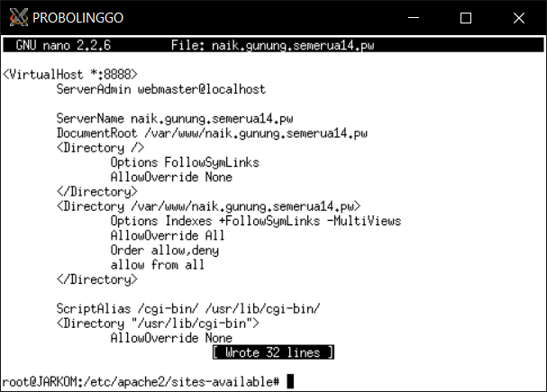The height and width of the screenshot is (392, 547).
Task: Click the root@JARKOM shell prompt
Action: tap(141, 382)
